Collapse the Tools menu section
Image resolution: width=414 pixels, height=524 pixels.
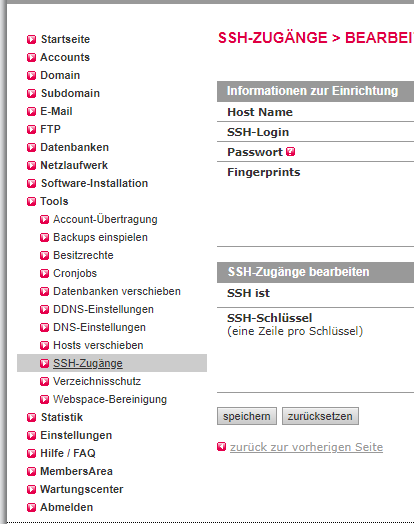tap(54, 201)
